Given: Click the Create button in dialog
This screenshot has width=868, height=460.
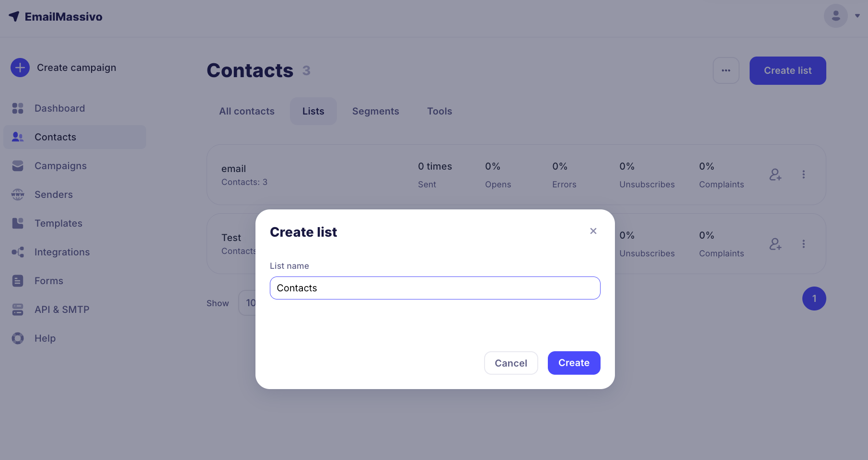Looking at the screenshot, I should tap(574, 363).
